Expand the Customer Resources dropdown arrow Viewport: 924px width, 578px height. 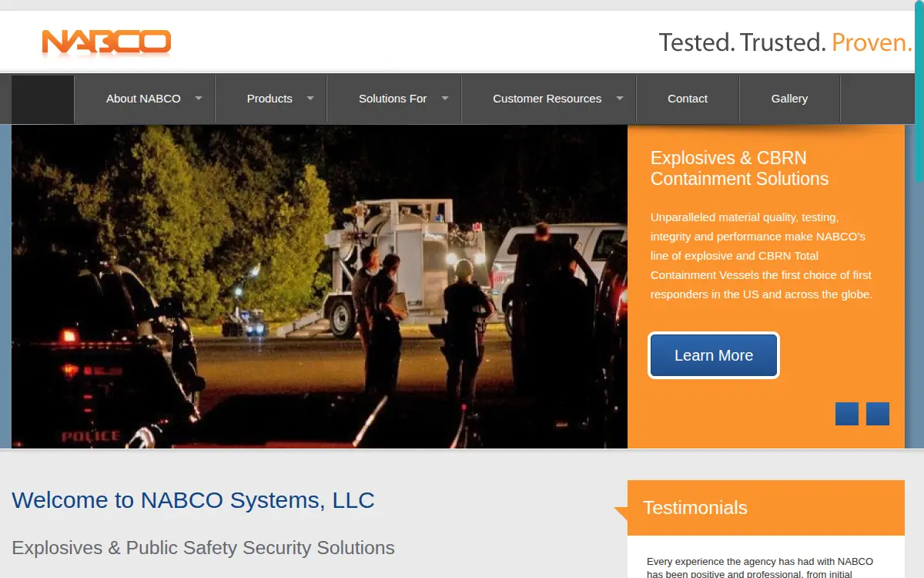(x=620, y=98)
